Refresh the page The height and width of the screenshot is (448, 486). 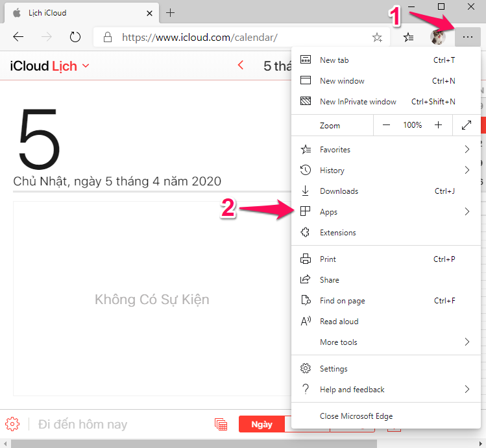click(75, 37)
